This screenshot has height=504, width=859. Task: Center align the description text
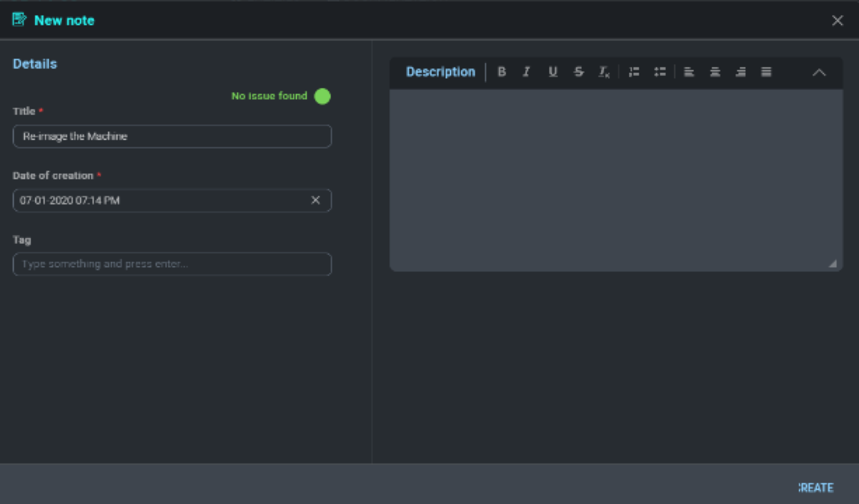click(x=715, y=72)
